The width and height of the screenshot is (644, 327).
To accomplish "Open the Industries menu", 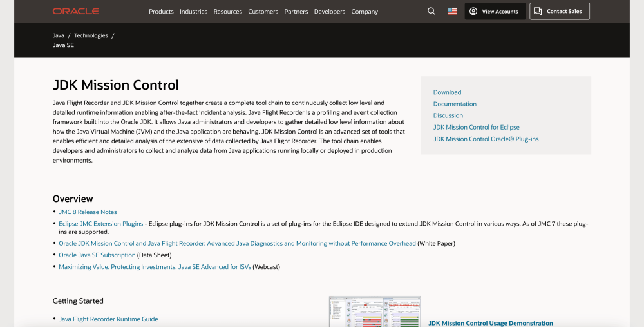I will point(193,12).
